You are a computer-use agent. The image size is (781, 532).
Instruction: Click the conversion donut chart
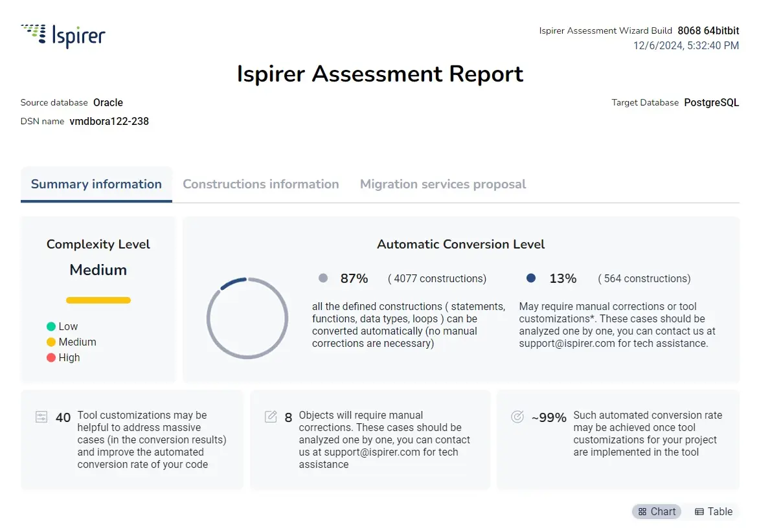coord(247,318)
